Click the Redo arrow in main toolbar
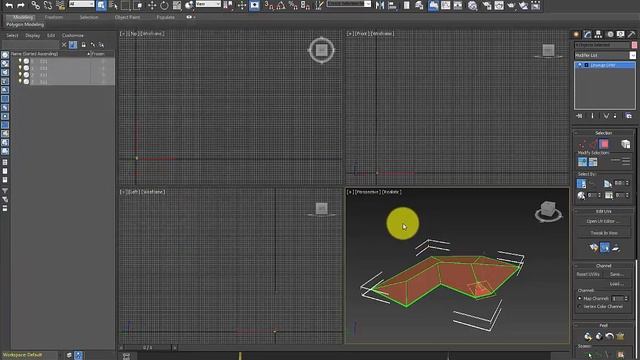Viewport: 640px width, 360px height. [x=21, y=5]
